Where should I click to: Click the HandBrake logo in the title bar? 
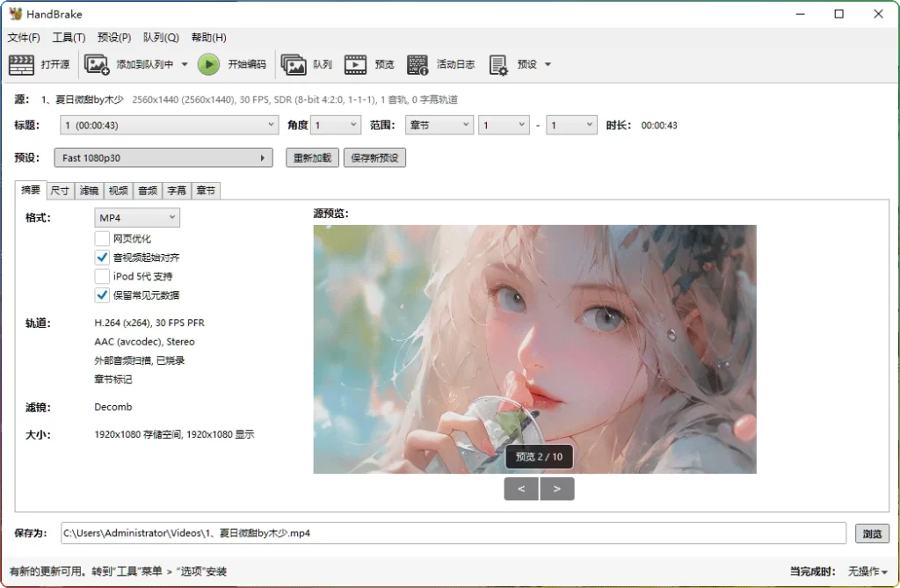click(16, 13)
